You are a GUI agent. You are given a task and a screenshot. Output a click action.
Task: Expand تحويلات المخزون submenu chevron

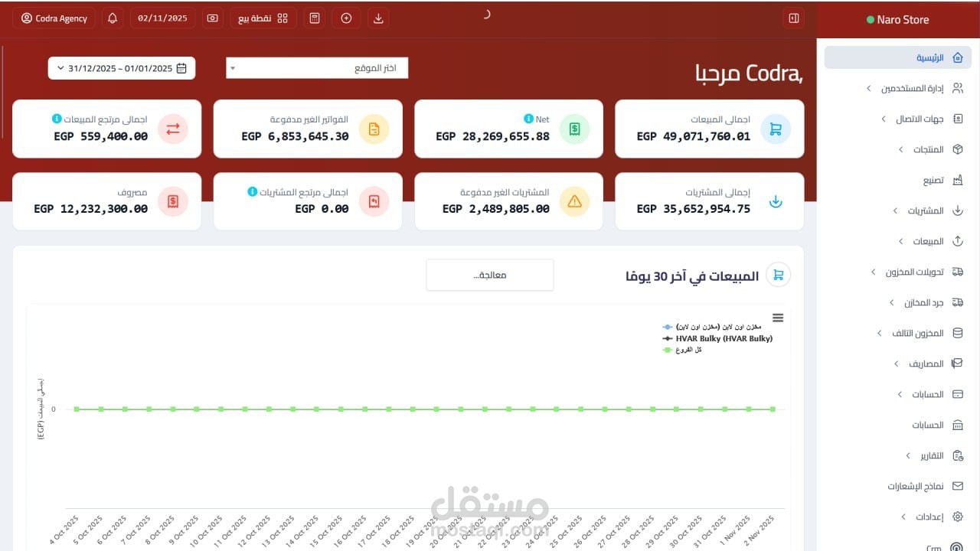874,272
